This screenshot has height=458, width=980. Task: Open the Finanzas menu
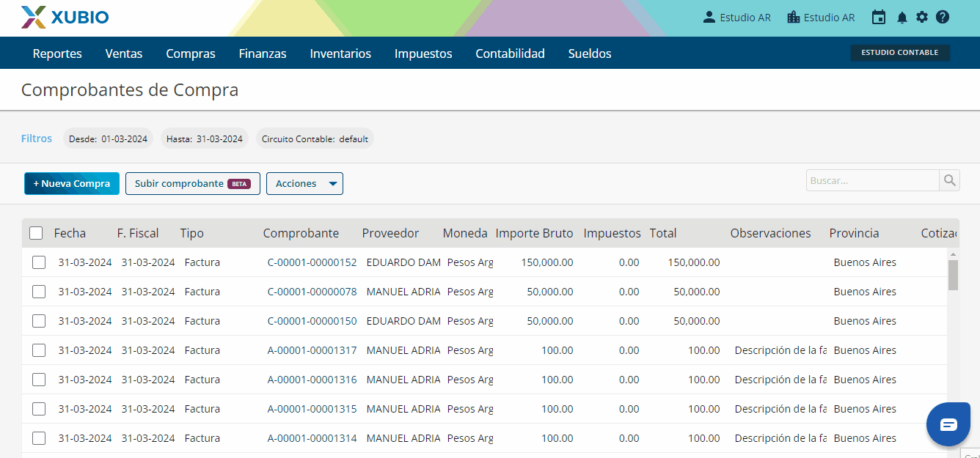(x=263, y=53)
